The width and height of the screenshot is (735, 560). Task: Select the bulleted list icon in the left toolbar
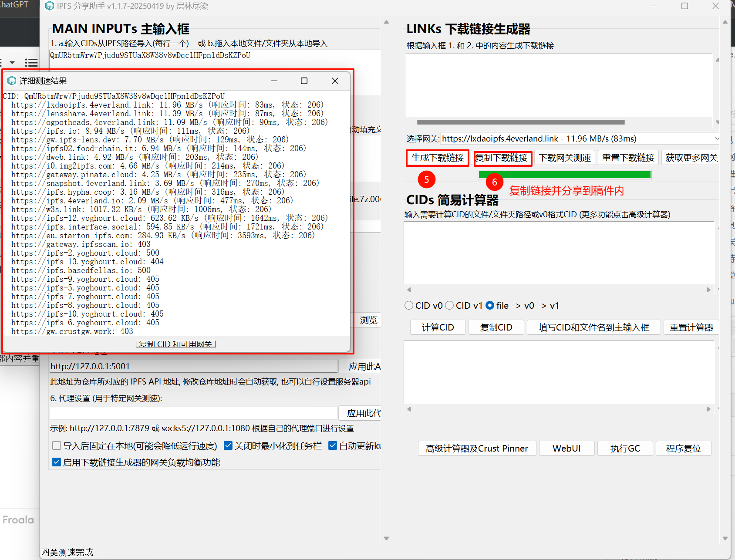(x=31, y=63)
